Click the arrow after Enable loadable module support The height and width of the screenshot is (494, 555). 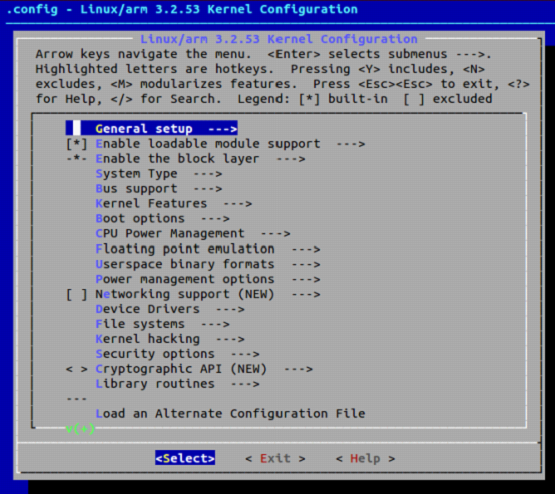350,144
